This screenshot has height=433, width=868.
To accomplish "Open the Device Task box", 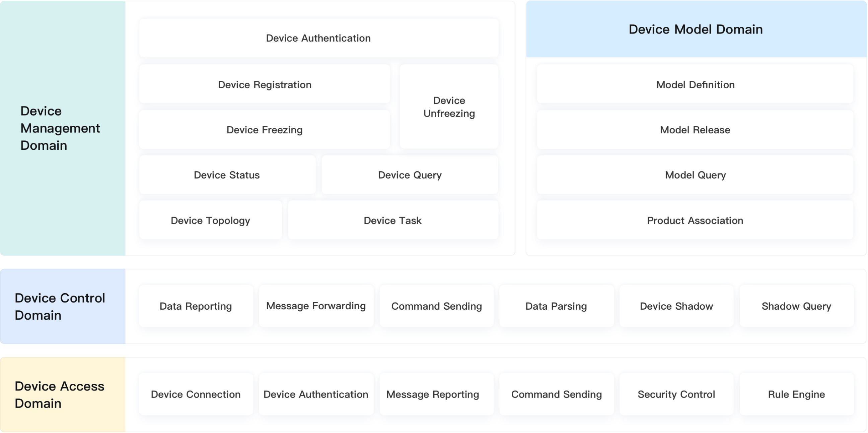I will click(392, 220).
